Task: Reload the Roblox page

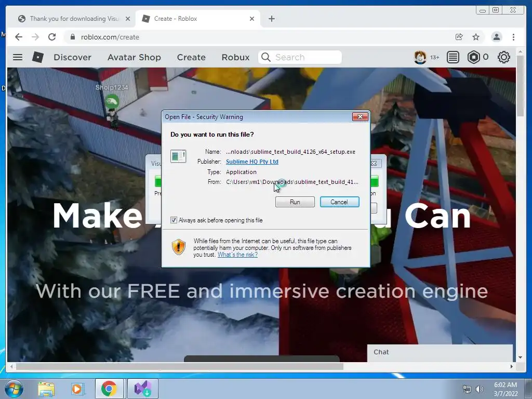Action: [x=52, y=37]
